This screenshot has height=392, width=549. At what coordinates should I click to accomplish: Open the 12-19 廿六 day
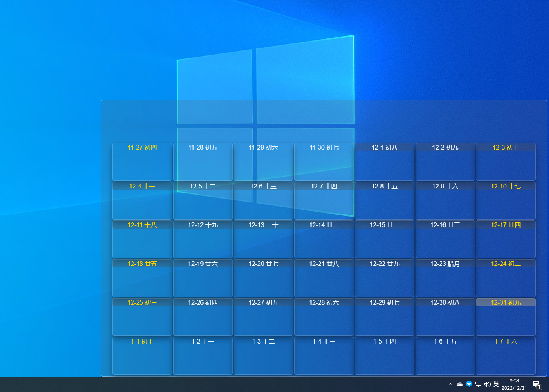click(x=203, y=278)
